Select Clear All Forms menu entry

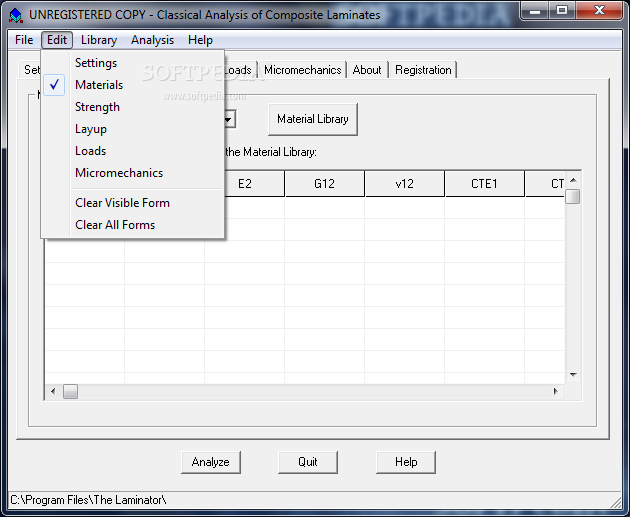pos(133,225)
